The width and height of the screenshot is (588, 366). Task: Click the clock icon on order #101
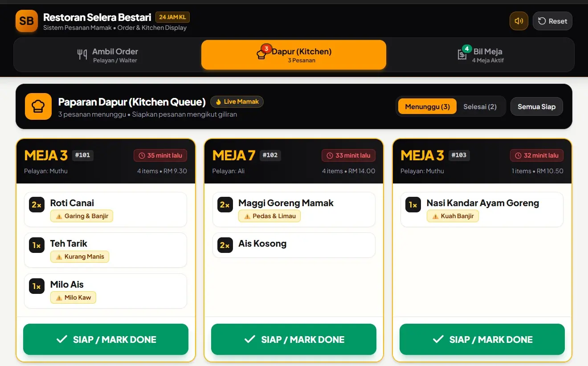(142, 155)
